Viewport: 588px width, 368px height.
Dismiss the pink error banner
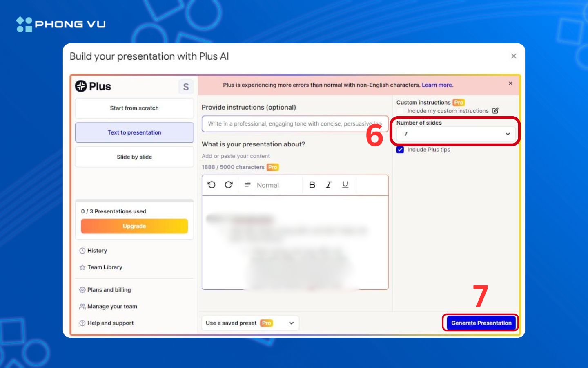tap(510, 83)
